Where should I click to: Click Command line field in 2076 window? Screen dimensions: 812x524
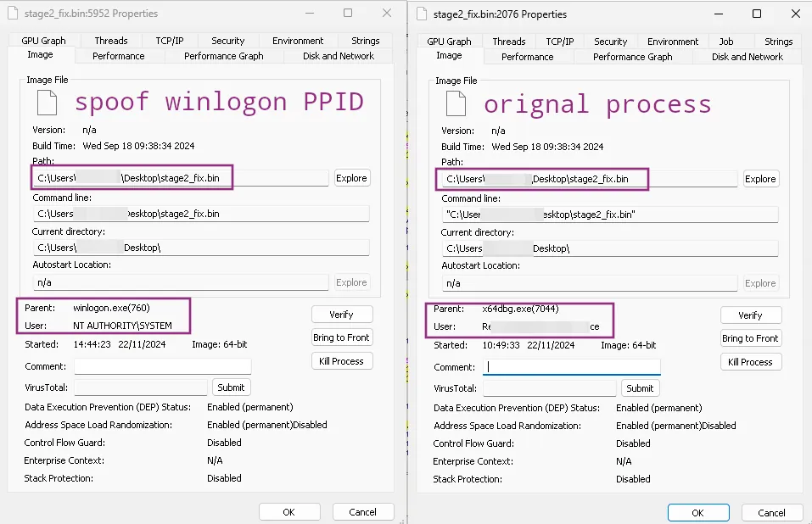coord(611,215)
